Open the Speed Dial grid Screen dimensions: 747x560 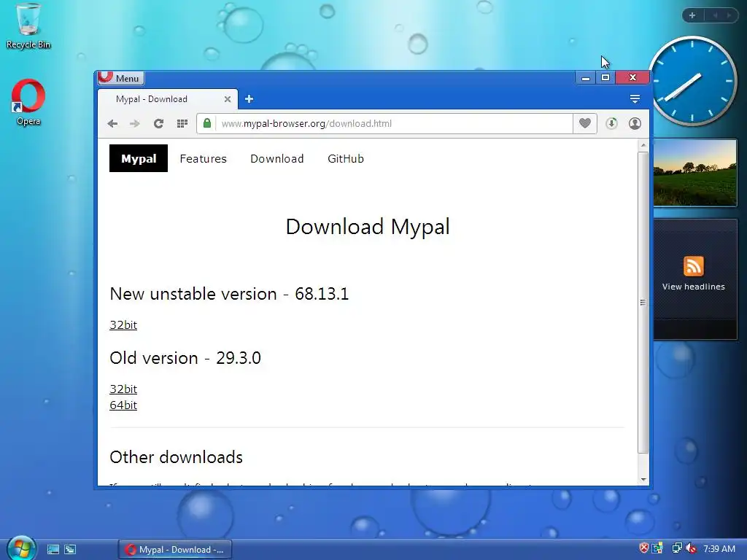(x=182, y=124)
